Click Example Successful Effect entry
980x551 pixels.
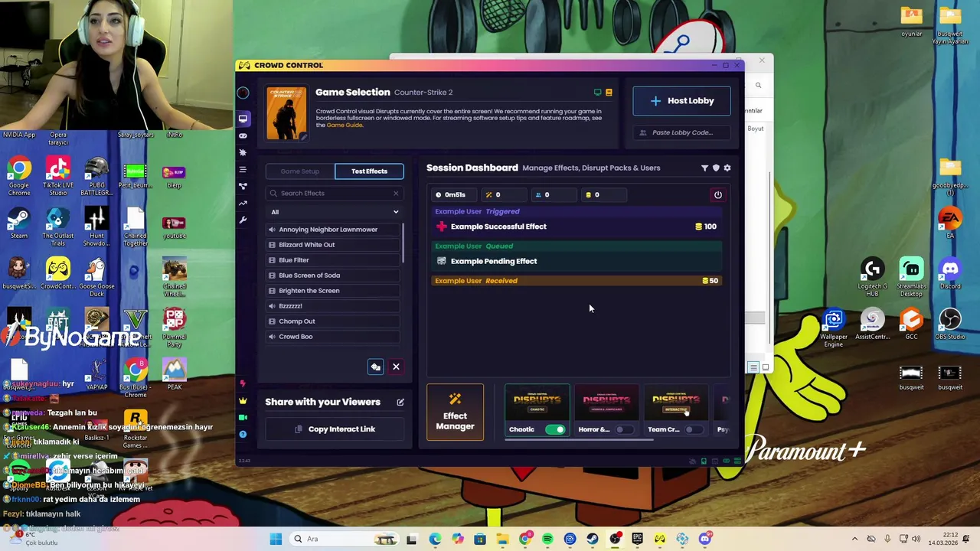coord(578,227)
